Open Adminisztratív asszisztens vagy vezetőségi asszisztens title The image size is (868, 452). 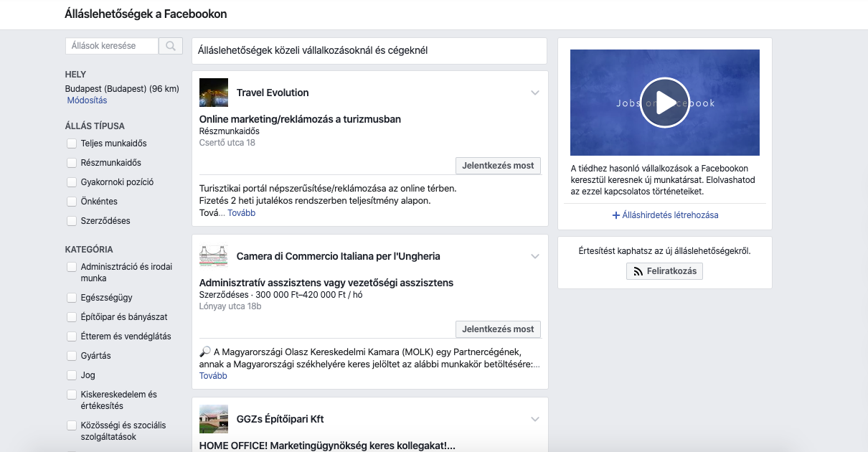click(x=326, y=283)
